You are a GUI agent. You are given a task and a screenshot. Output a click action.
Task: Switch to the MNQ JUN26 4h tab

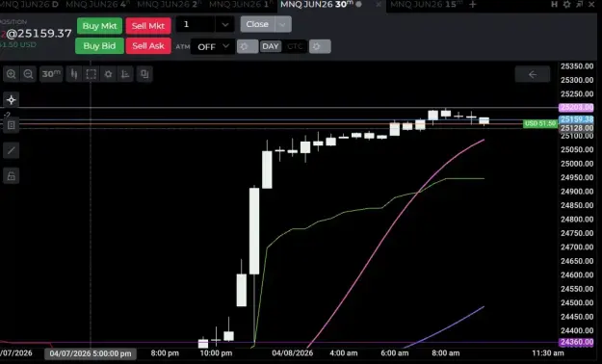[97, 5]
